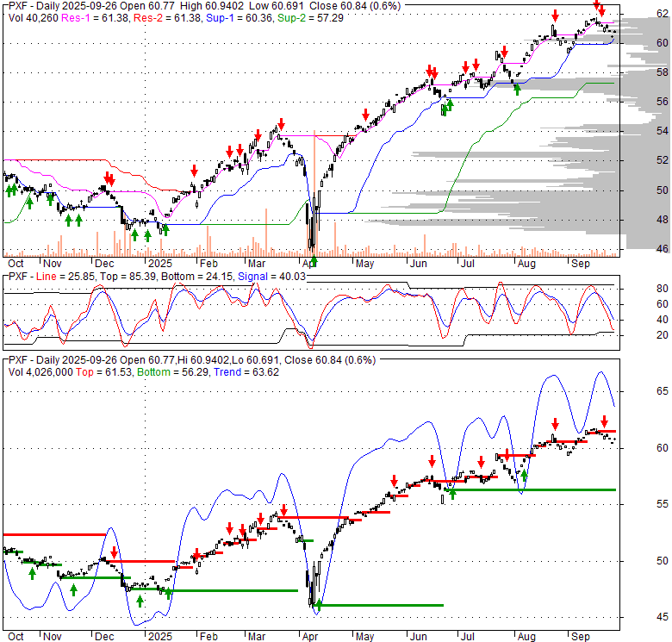Click the 'Bottom = 56.29' label in the lower chart

(x=173, y=372)
